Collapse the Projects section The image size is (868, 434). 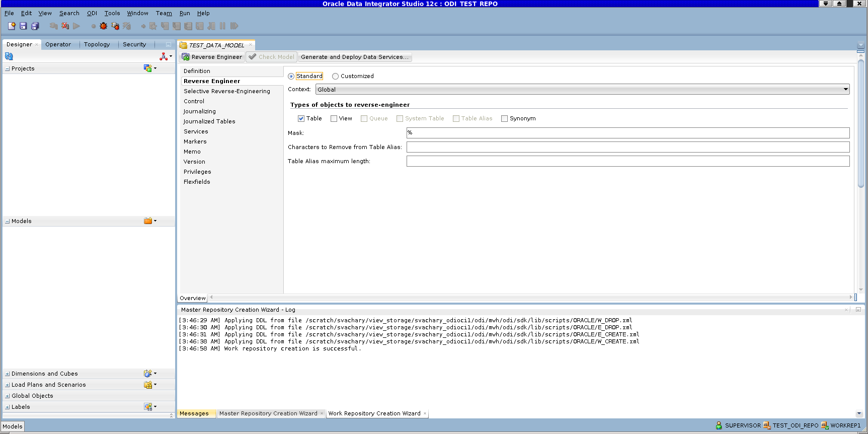[x=8, y=68]
